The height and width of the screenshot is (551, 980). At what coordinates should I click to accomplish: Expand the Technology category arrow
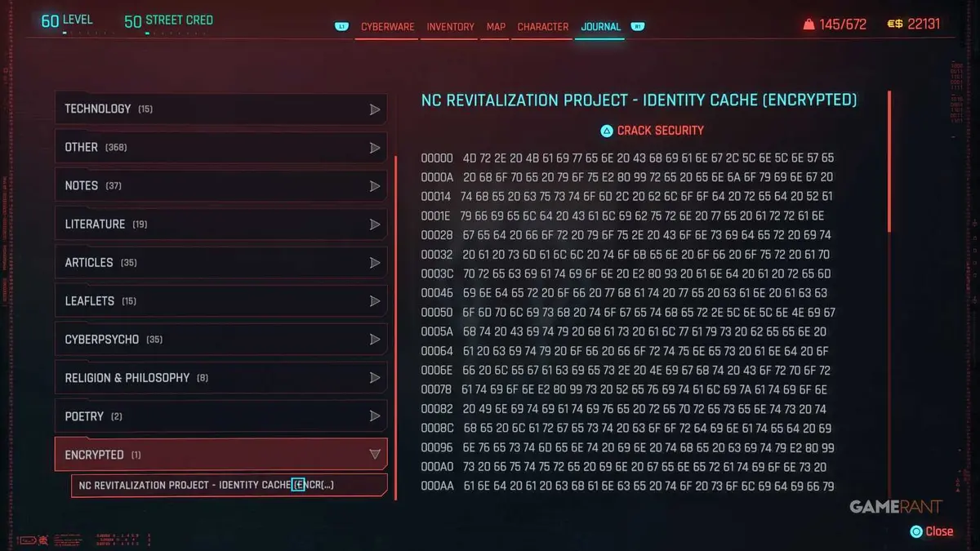tap(375, 109)
